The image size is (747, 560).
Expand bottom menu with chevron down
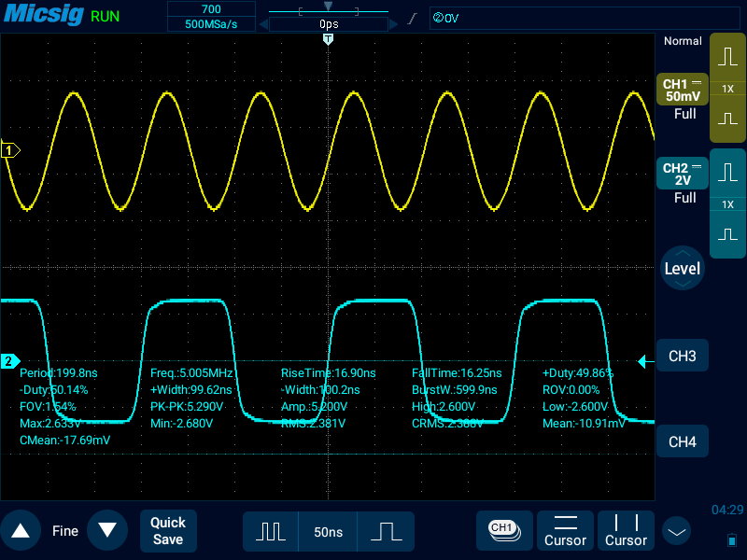point(676,531)
